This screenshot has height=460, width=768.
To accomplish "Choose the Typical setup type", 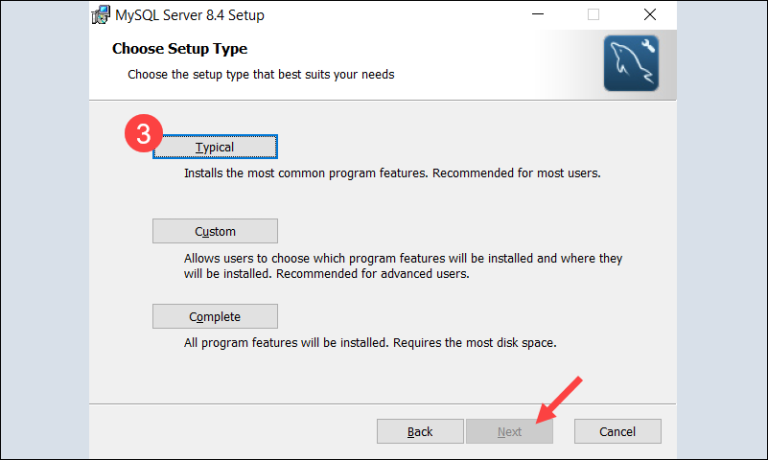I will coord(215,147).
